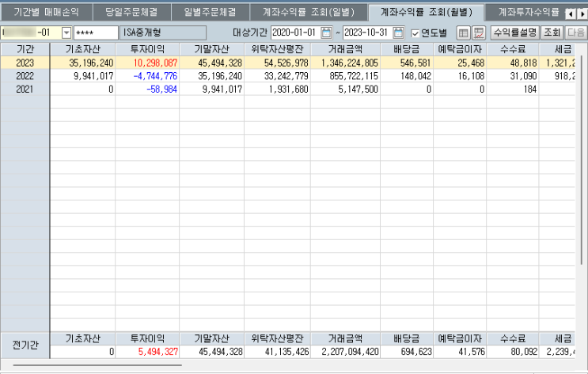Viewport: 588px width, 374px height.
Task: Click the 80,092 total fee cell
Action: tap(513, 352)
